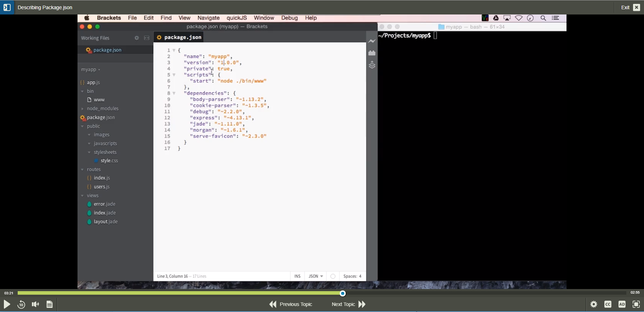The image size is (644, 312).
Task: Go to Previous Topic
Action: click(x=291, y=304)
